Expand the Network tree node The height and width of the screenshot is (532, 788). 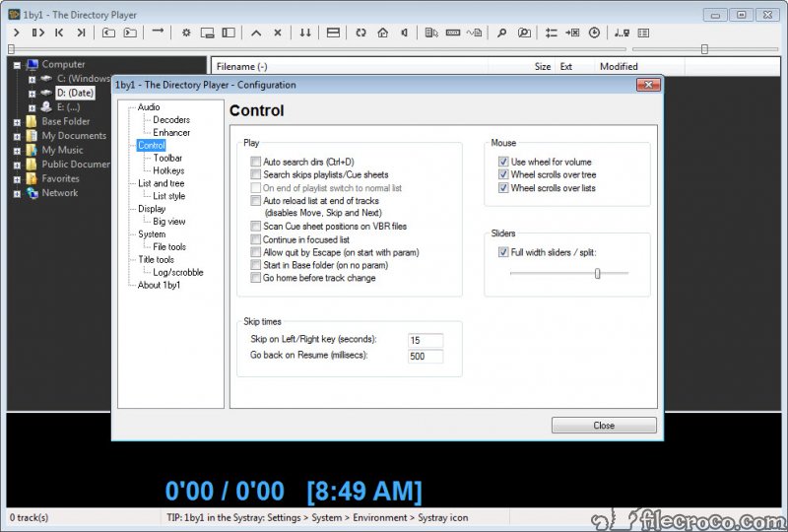[17, 194]
